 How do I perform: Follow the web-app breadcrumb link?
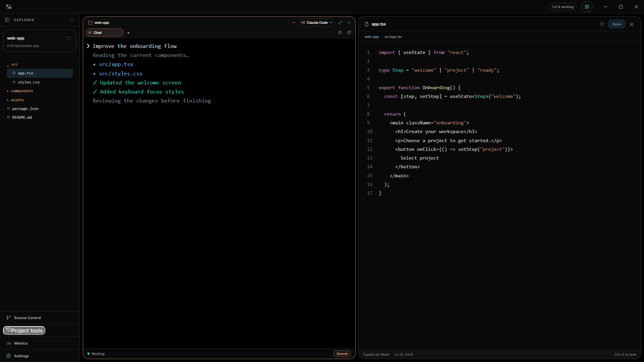coord(372,37)
